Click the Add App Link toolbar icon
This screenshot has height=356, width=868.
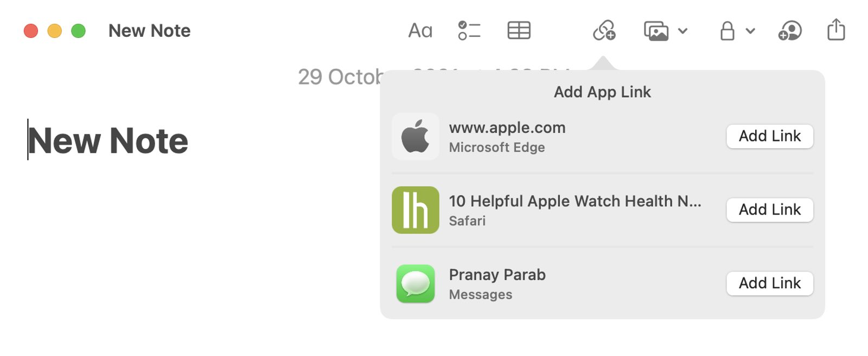coord(604,31)
